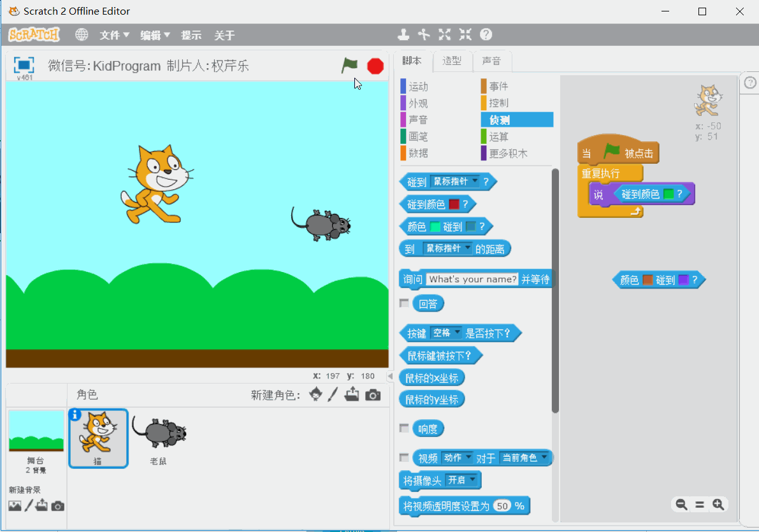Viewport: 759px width, 532px height.
Task: Open the 空格 key dropdown
Action: point(446,333)
